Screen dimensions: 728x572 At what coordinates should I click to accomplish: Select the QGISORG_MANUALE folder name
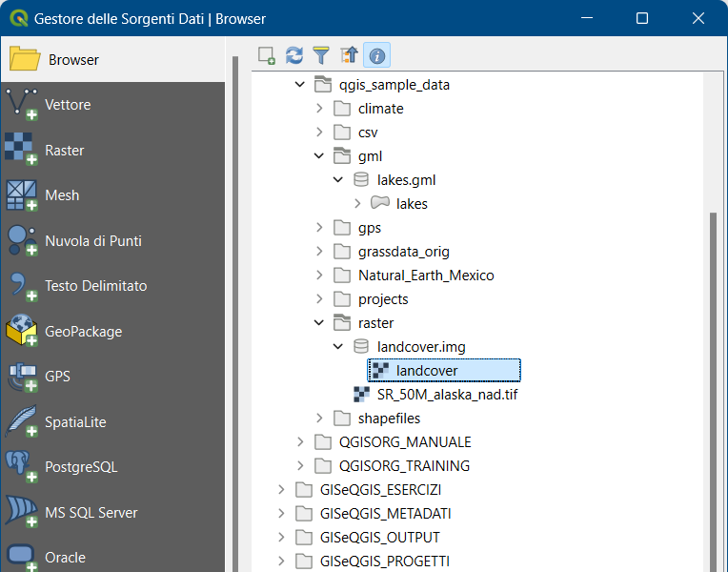pos(405,442)
